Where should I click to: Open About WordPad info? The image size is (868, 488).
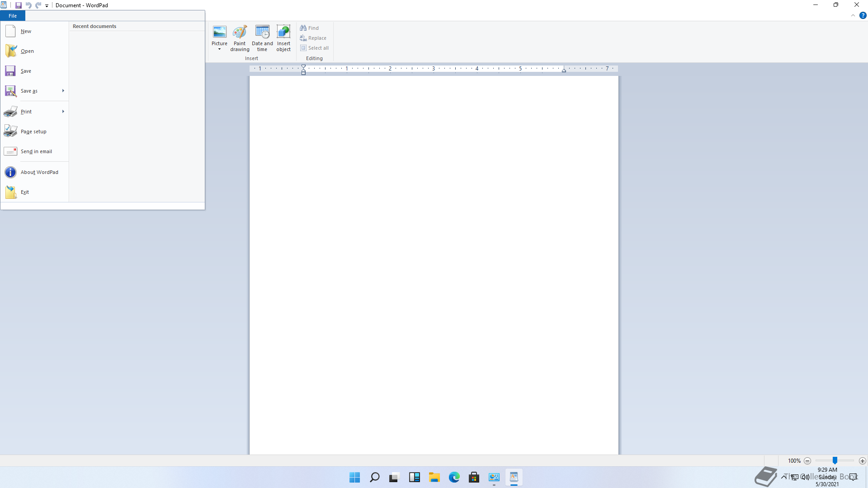pos(34,172)
